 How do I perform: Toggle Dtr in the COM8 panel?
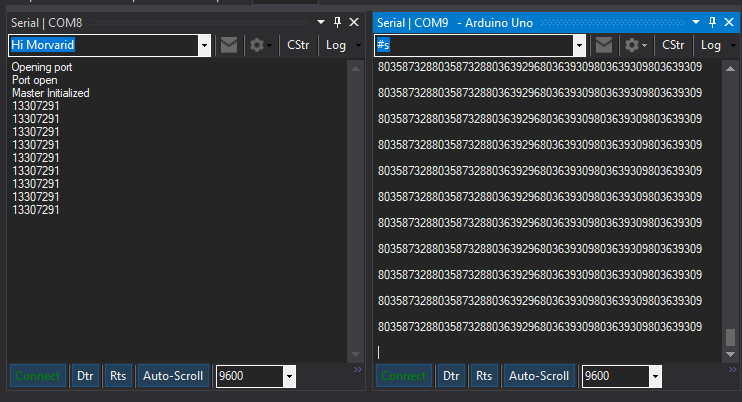coord(85,376)
